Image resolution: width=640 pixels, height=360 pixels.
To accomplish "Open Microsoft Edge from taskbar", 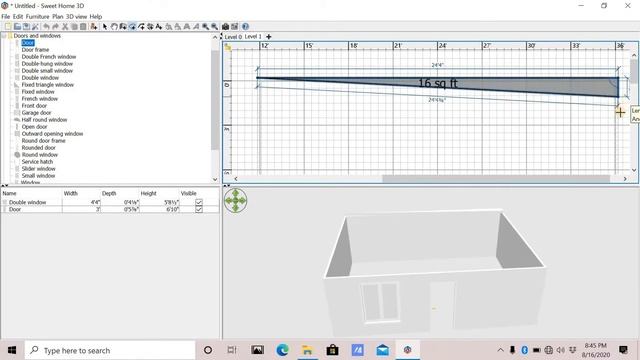I will (282, 350).
